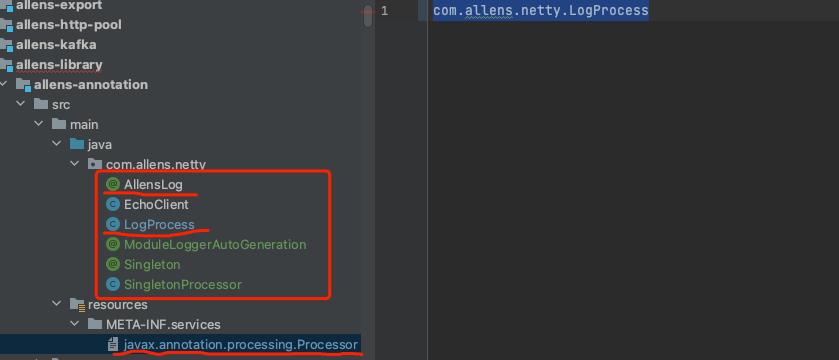The image size is (839, 360).
Task: Click the allens-http-pool module icon
Action: pos(6,25)
